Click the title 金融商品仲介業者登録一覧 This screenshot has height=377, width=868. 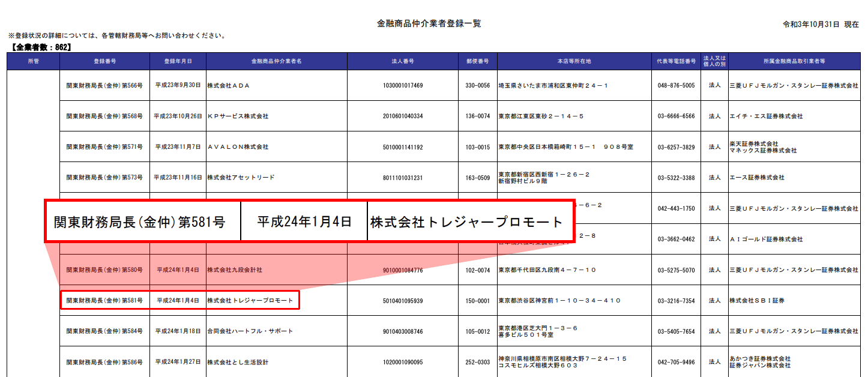tap(429, 24)
